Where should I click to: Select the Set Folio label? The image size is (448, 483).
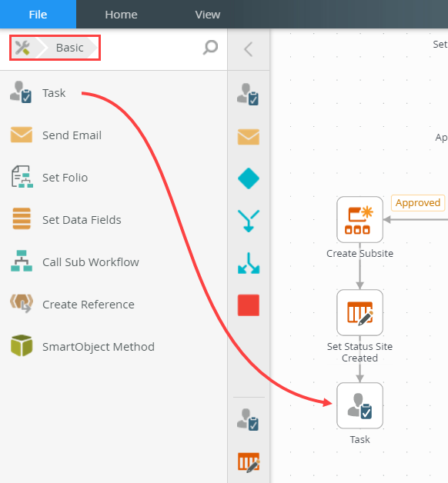click(x=65, y=178)
